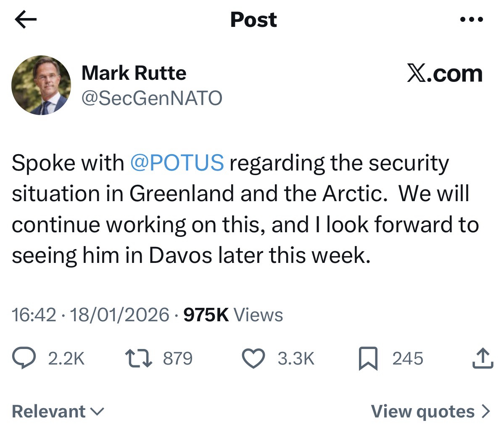Open the Mark Rutte display name
The image size is (504, 446).
(134, 73)
